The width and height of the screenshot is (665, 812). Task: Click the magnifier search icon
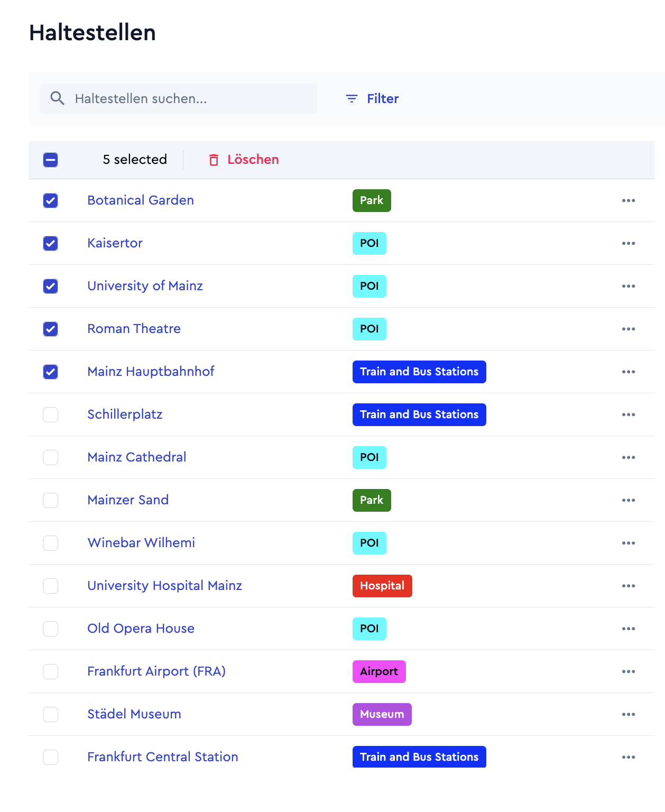coord(57,98)
